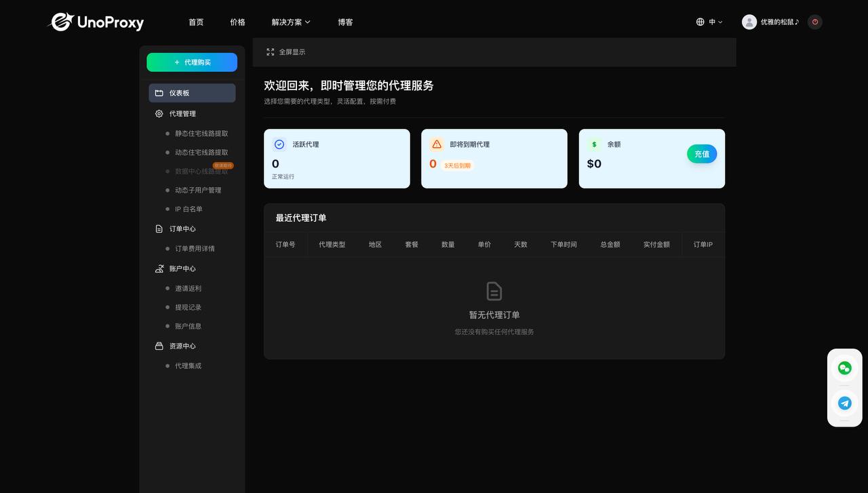Select 仪表板 in the sidebar
Screen dimensions: 868x493
pos(192,93)
